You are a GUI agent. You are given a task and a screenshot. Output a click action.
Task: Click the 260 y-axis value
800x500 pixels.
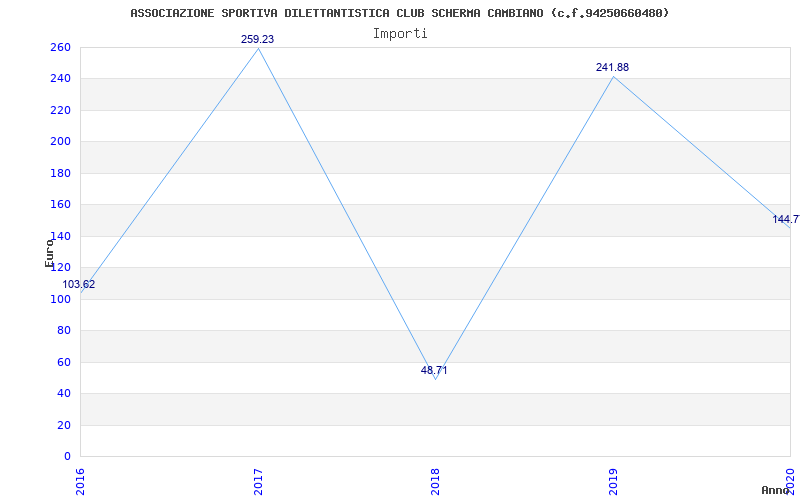click(60, 47)
